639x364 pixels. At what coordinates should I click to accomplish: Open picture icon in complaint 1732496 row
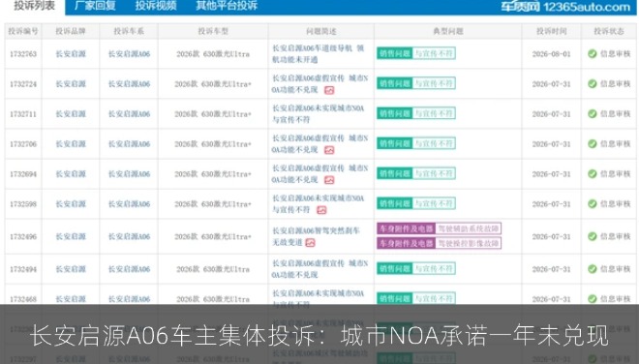(x=310, y=243)
